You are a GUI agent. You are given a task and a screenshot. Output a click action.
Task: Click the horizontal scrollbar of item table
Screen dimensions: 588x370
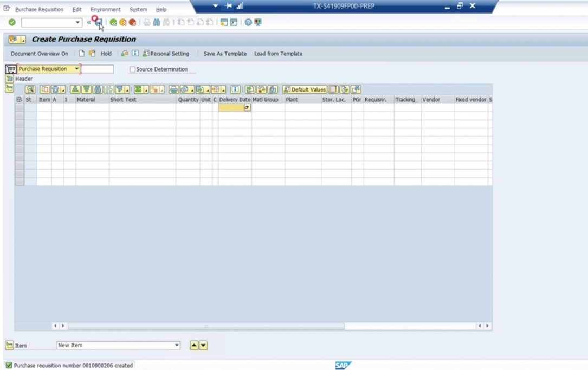(206, 326)
